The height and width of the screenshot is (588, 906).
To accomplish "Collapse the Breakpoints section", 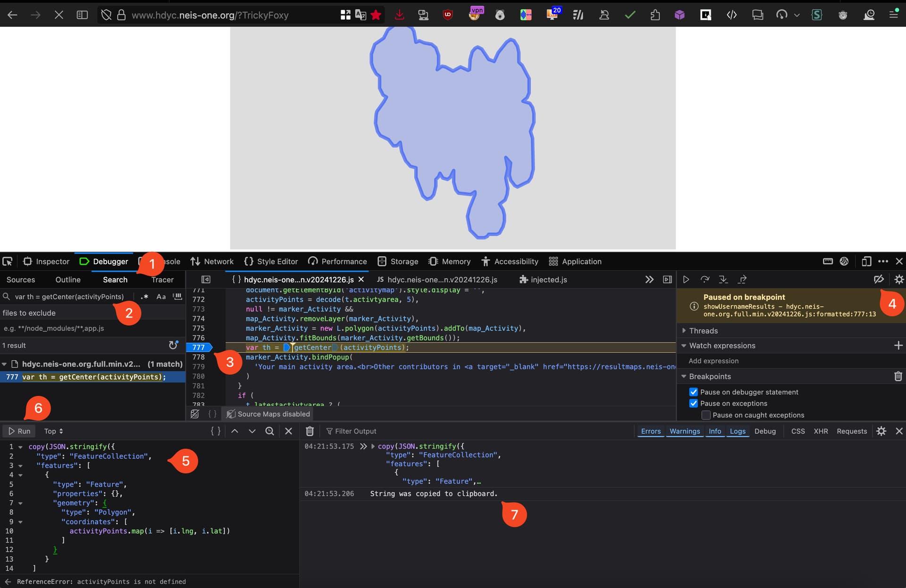I will tap(684, 376).
